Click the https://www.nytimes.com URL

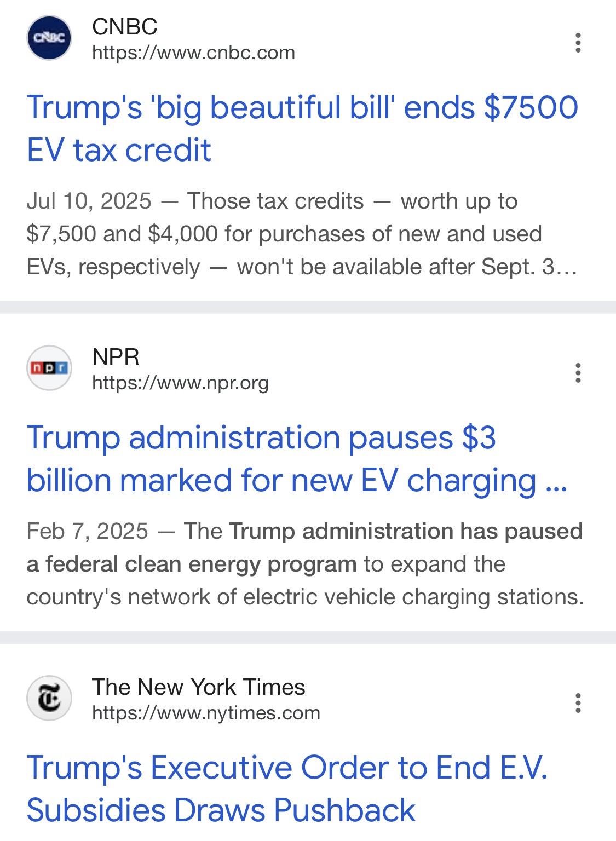(206, 713)
